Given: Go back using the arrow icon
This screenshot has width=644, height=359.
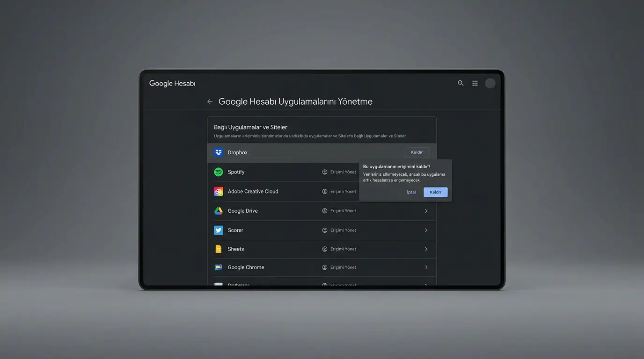Looking at the screenshot, I should pos(210,101).
